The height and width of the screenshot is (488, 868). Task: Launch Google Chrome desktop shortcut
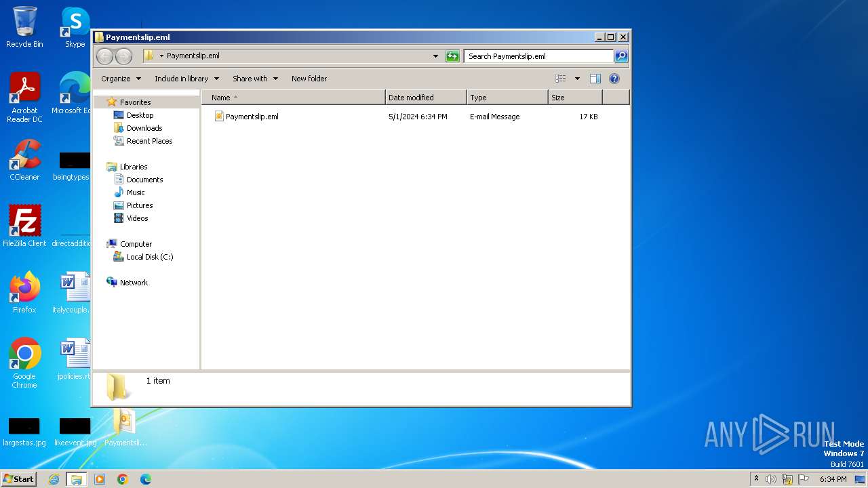24,363
